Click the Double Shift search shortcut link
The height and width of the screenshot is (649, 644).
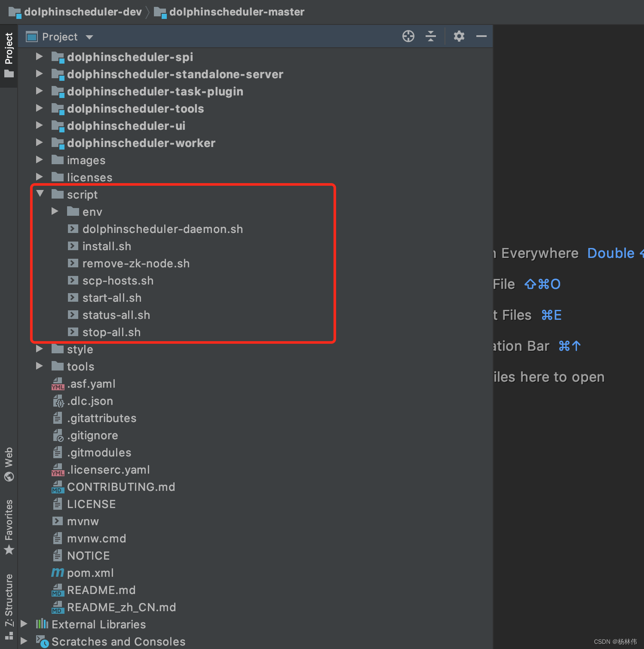tap(615, 253)
